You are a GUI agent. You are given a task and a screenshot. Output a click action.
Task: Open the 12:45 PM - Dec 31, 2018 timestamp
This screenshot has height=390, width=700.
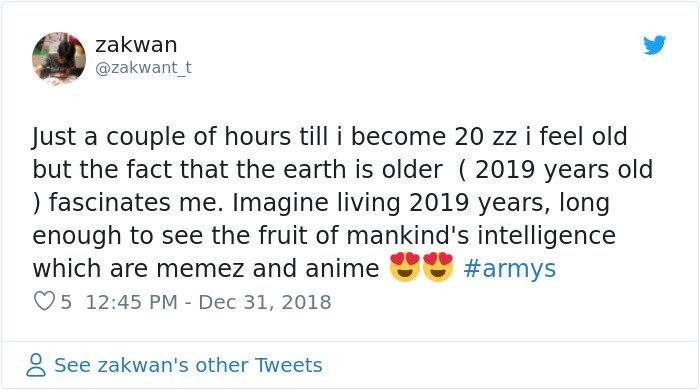[x=208, y=302]
